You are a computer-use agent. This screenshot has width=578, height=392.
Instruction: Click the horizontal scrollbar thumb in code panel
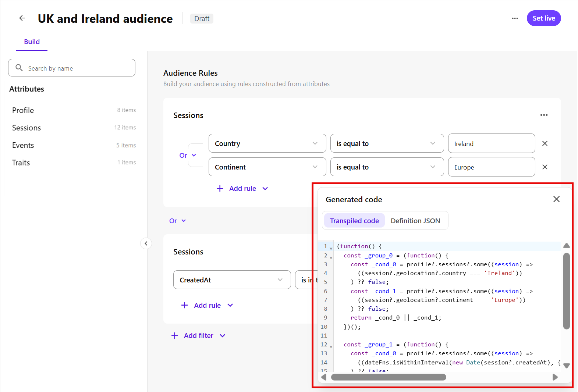click(x=389, y=377)
